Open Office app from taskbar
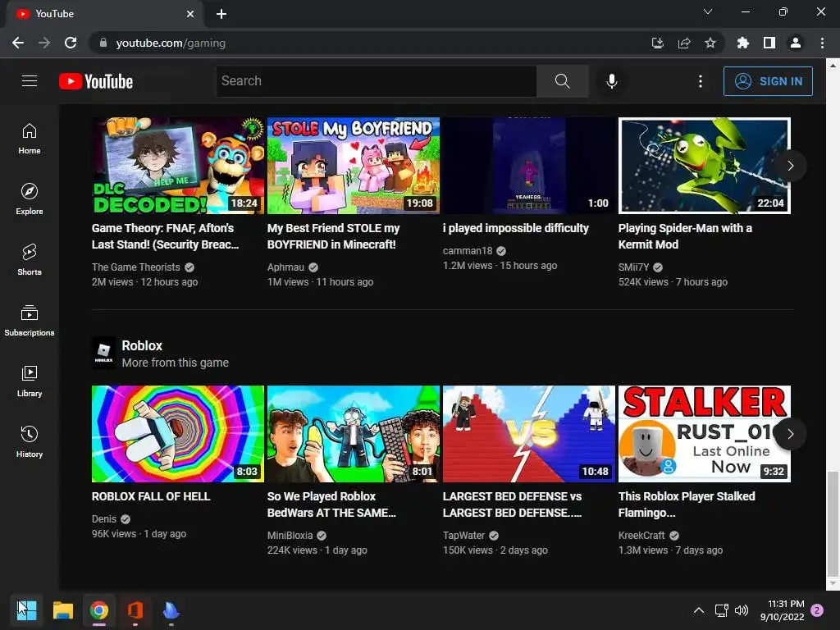 click(135, 609)
